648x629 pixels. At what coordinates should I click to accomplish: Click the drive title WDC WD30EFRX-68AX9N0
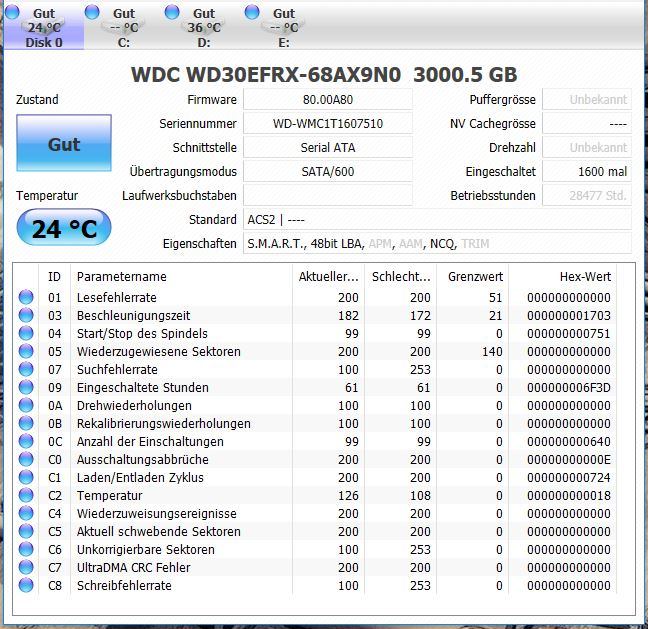tap(266, 75)
